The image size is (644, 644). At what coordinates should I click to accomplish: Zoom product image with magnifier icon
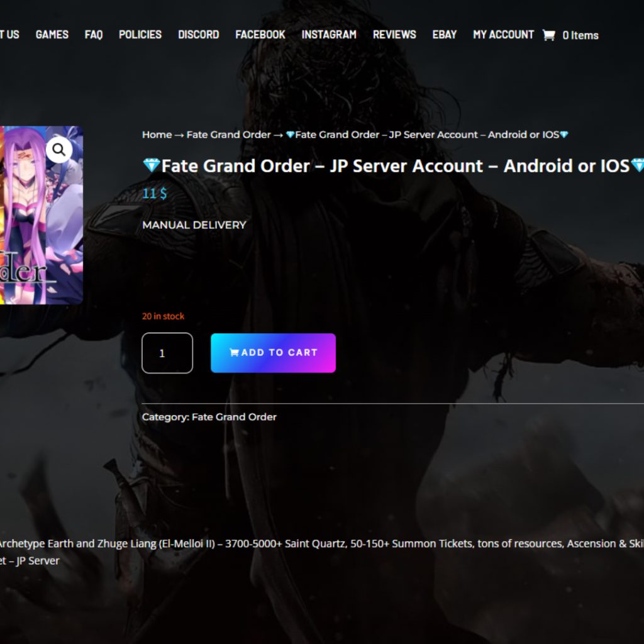pyautogui.click(x=58, y=150)
